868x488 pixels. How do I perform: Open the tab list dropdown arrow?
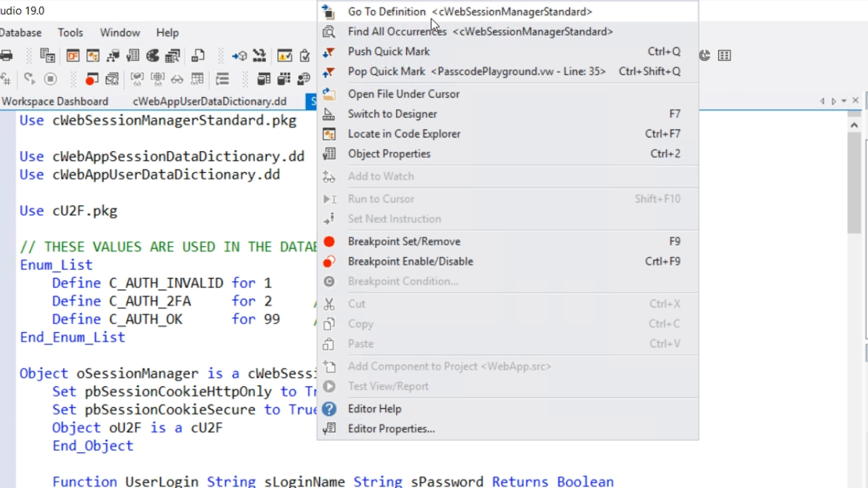844,101
